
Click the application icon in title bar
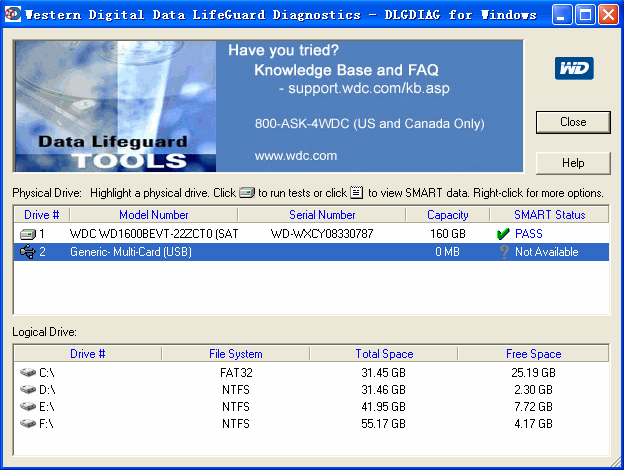pyautogui.click(x=13, y=14)
